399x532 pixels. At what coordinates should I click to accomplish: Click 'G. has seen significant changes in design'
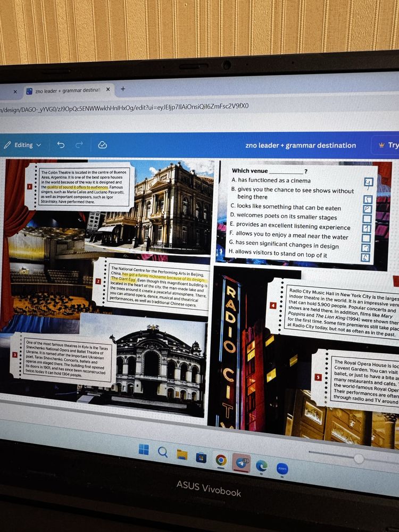(x=284, y=244)
